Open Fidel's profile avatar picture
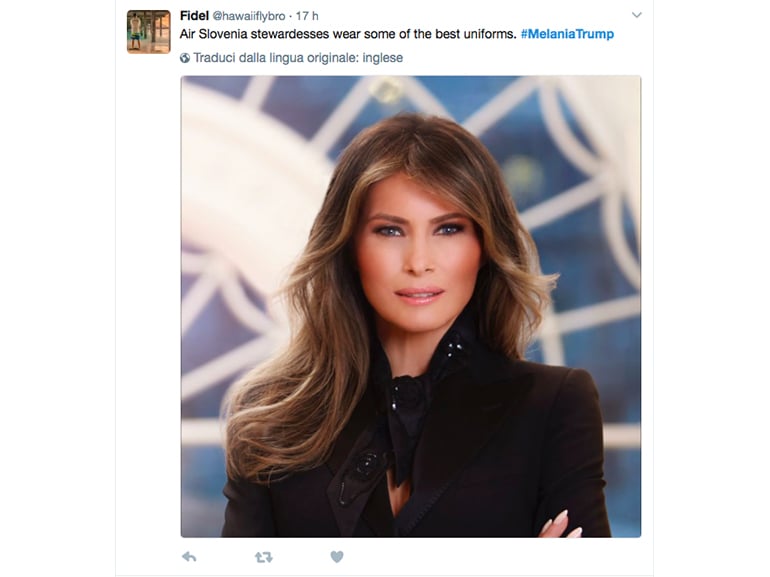 [148, 32]
